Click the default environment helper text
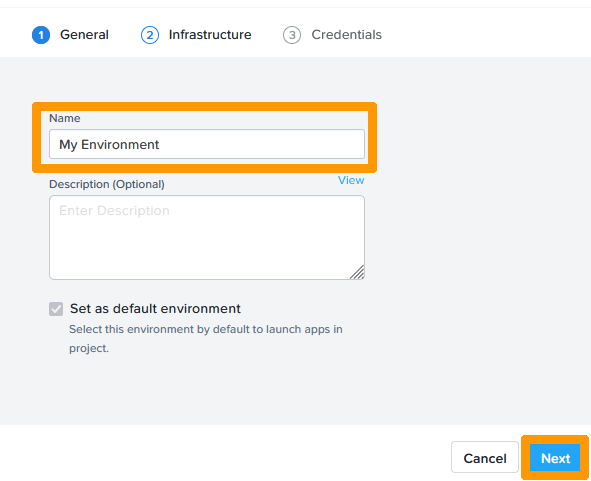The height and width of the screenshot is (481, 591). (206, 339)
